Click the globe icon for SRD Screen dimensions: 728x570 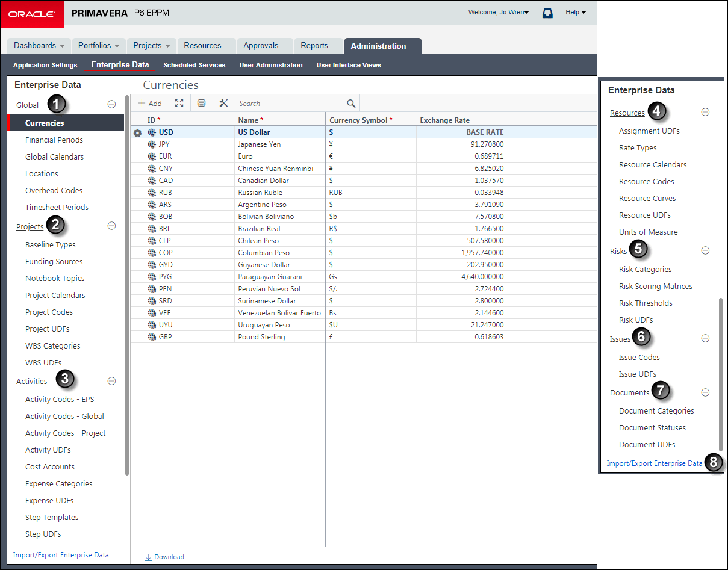[152, 301]
